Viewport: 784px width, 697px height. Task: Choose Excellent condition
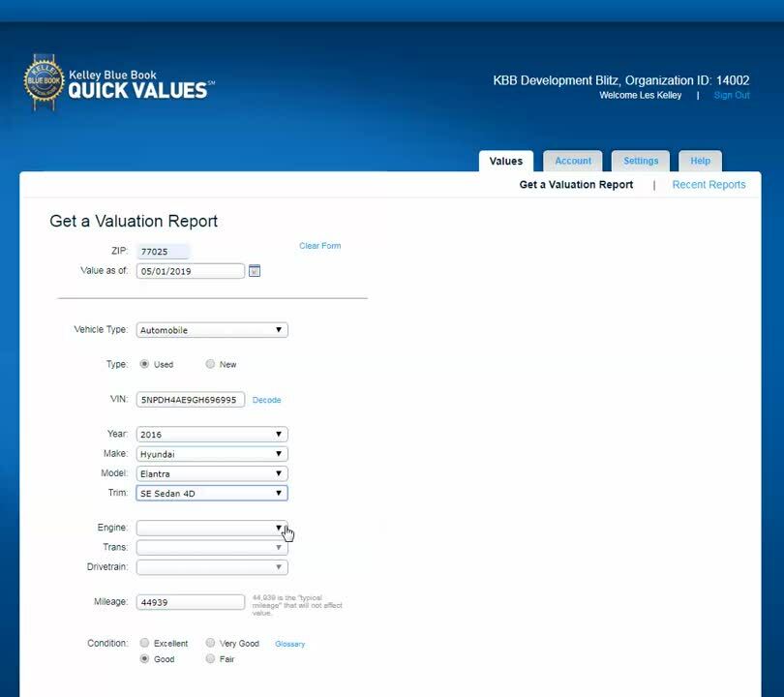point(144,643)
